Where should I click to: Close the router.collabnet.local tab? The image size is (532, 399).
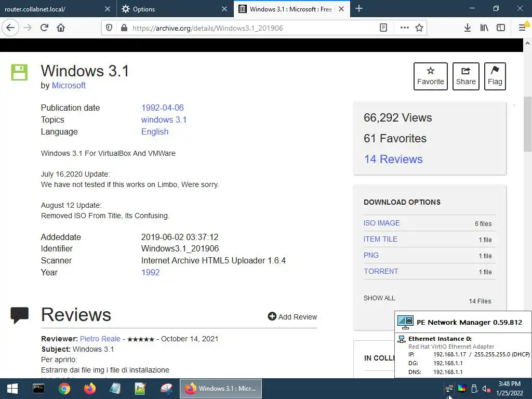point(107,9)
